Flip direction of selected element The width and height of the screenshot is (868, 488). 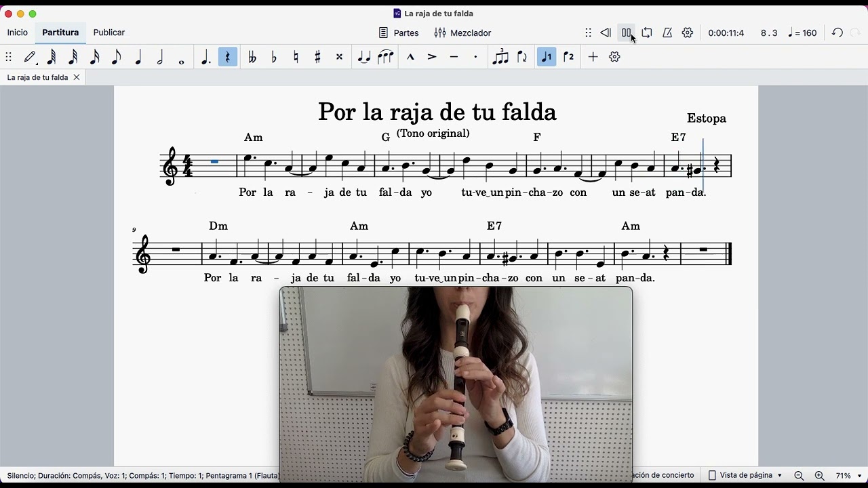[522, 58]
